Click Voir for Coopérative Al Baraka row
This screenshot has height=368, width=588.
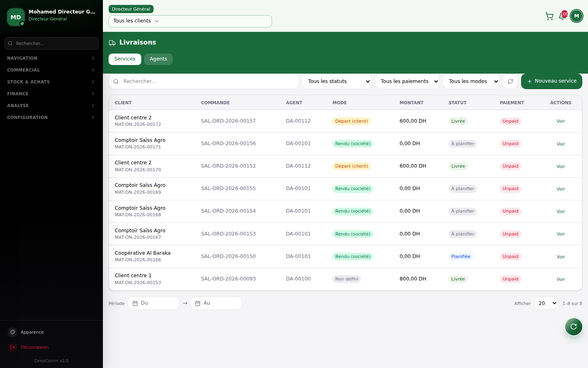pyautogui.click(x=561, y=257)
